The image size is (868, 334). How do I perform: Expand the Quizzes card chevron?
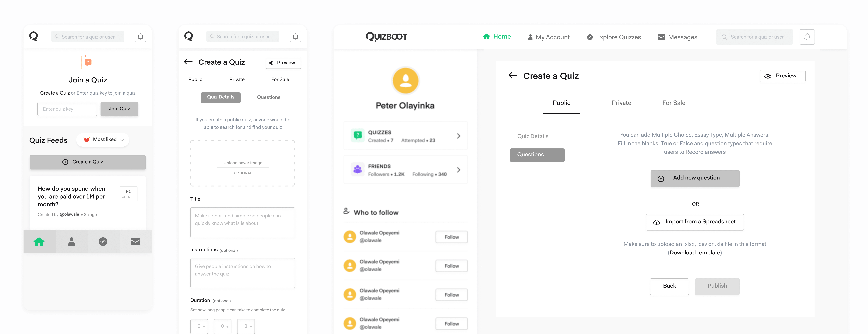[459, 136]
